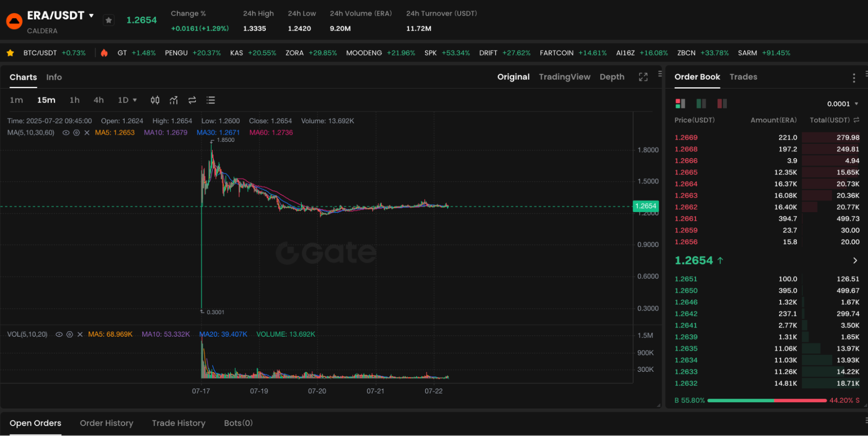Add ERA/USDT to favorites with the star icon
The width and height of the screenshot is (868, 436).
[x=109, y=20]
